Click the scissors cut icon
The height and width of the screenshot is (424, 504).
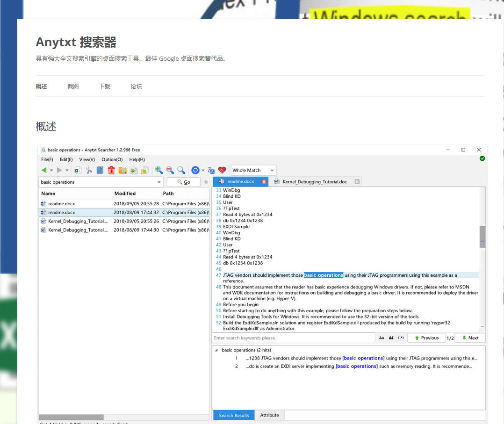click(89, 170)
